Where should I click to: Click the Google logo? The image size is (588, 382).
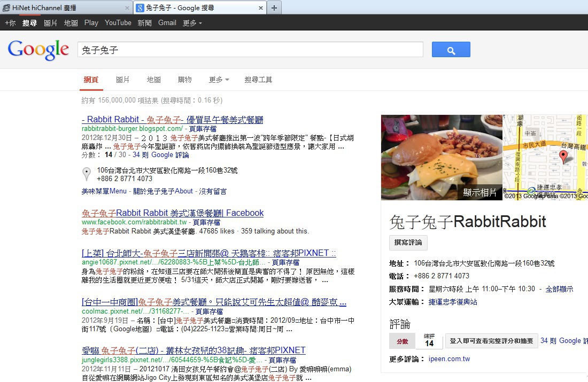pyautogui.click(x=38, y=50)
